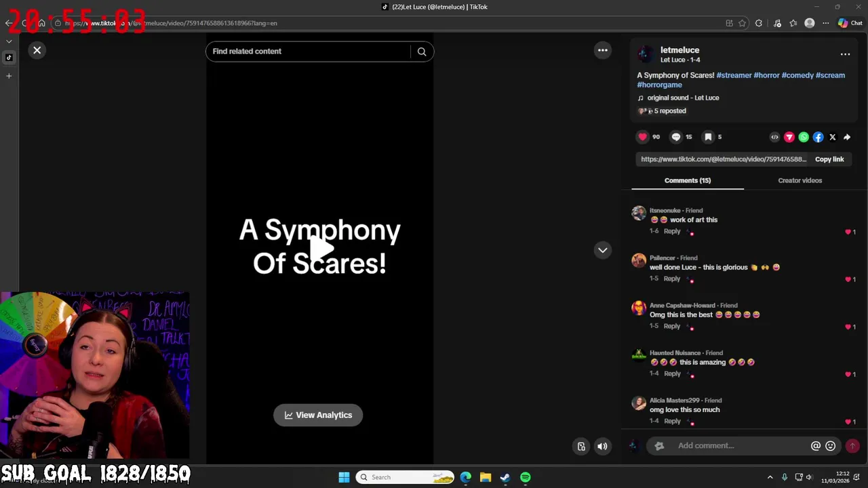Open #streamer hashtag
868x488 pixels.
click(734, 75)
